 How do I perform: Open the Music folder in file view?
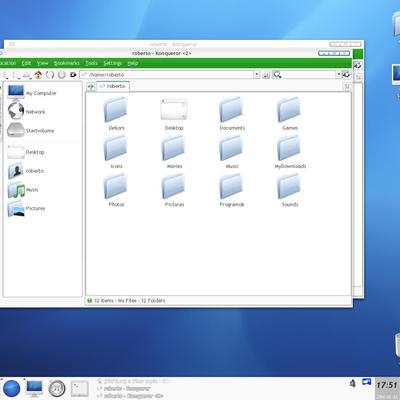(232, 152)
